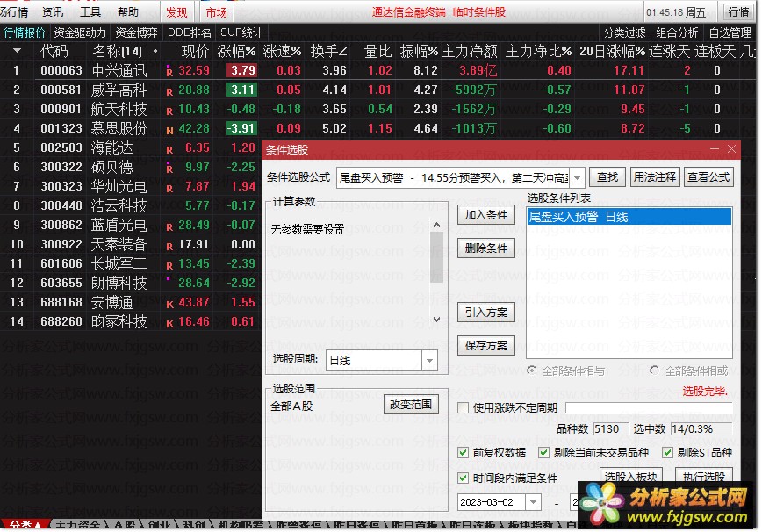Select the 行情报价 tab

(x=24, y=32)
